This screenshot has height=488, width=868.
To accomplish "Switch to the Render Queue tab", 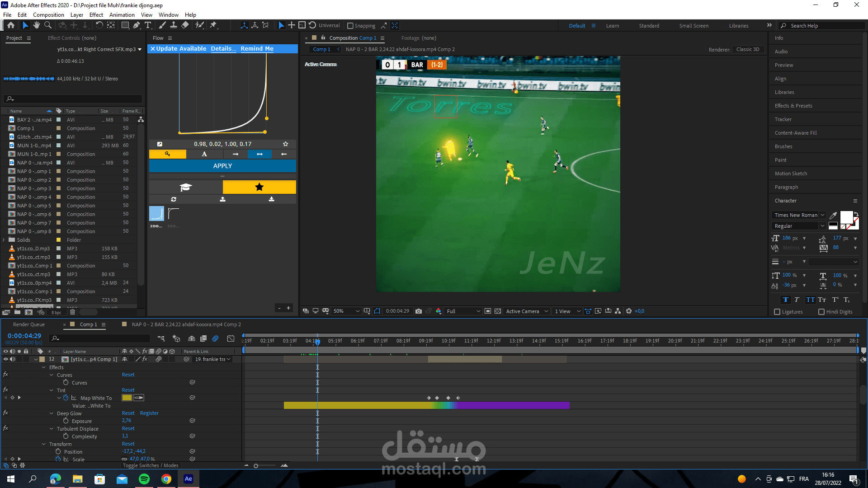I will (x=29, y=324).
